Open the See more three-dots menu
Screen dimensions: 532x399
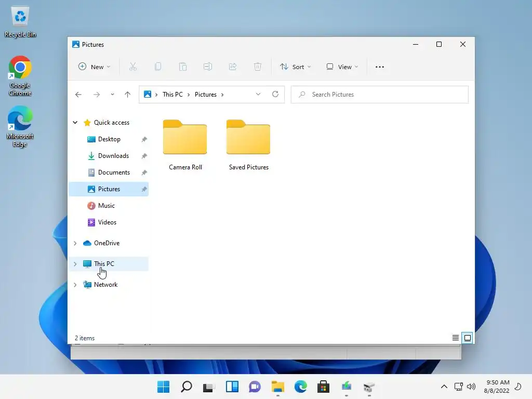380,67
